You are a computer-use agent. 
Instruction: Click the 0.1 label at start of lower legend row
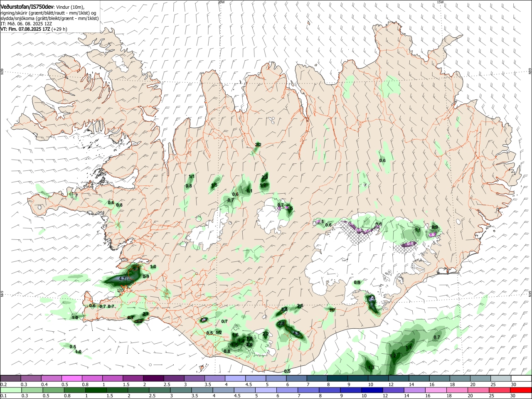pos(4,396)
